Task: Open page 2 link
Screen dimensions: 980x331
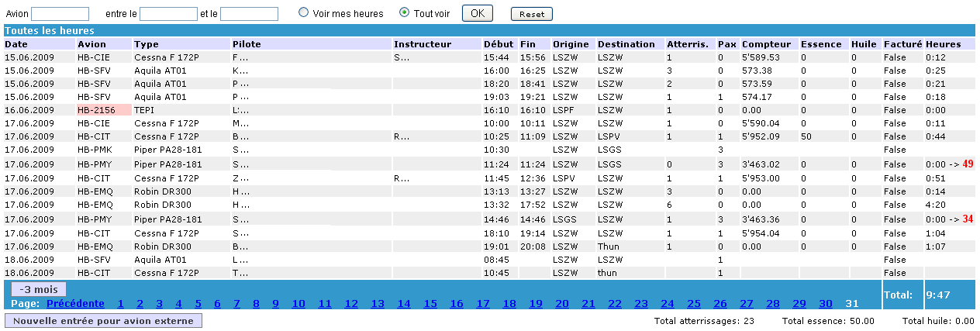Action: point(140,303)
